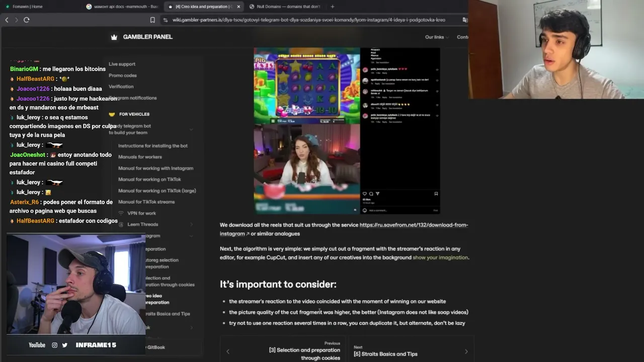Open the VPN for work page
This screenshot has width=644, height=362.
coord(142,213)
